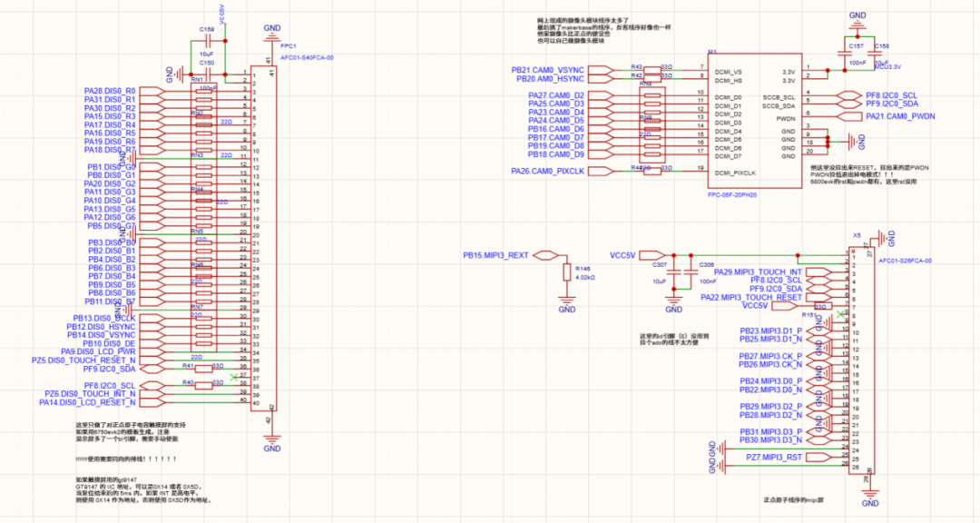Click the PA21.CAM0_PWDN net flag
The image size is (980, 523).
tap(894, 117)
